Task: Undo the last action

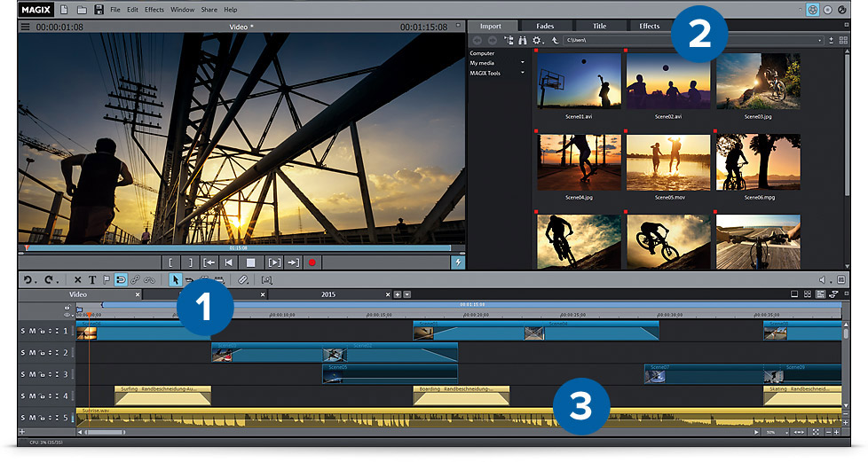Action: tap(28, 280)
